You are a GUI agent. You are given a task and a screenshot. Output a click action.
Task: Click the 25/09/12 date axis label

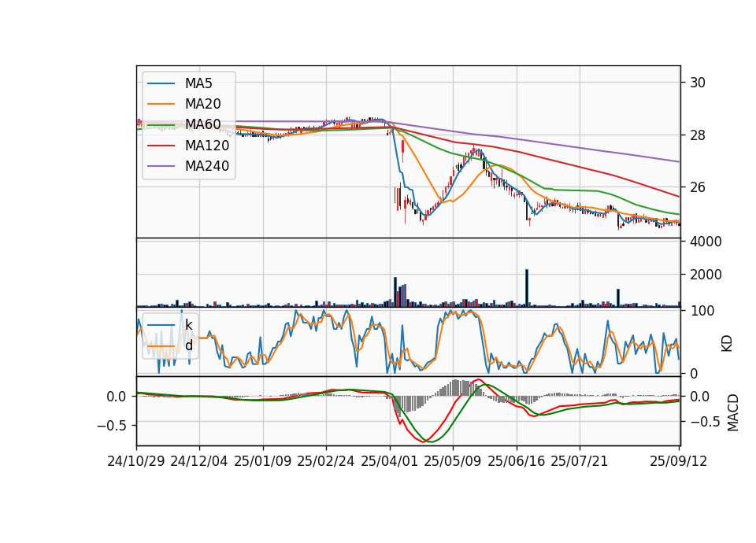pos(678,461)
